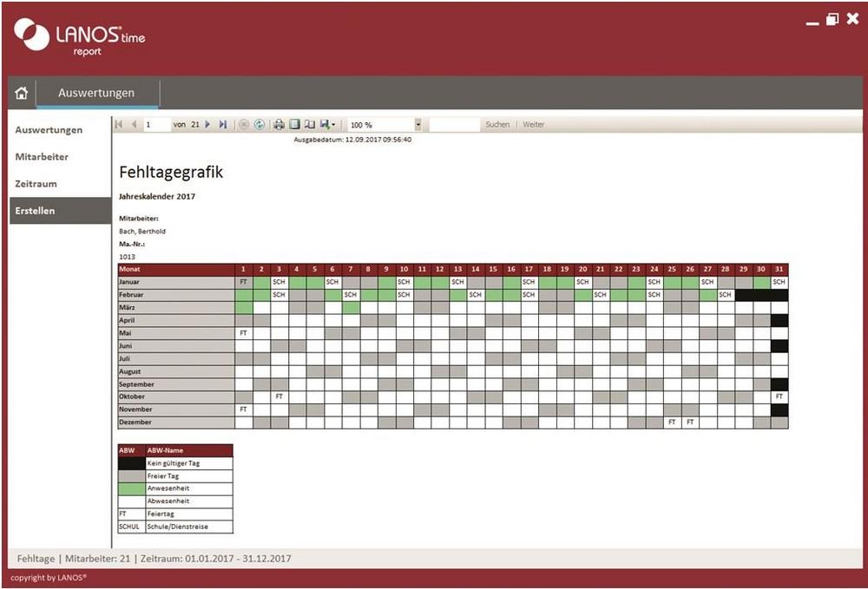This screenshot has width=868, height=589.
Task: Open page setup icon
Action: pos(310,124)
